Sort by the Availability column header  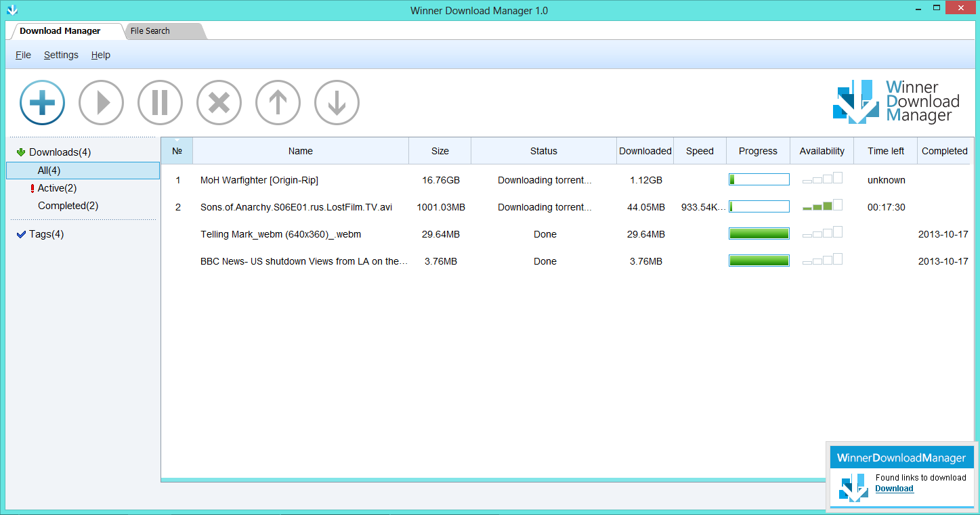tap(822, 151)
